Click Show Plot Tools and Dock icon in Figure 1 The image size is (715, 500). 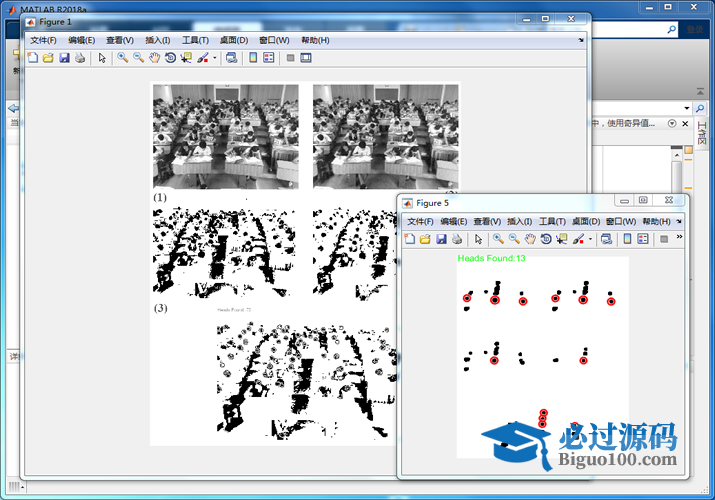(306, 58)
